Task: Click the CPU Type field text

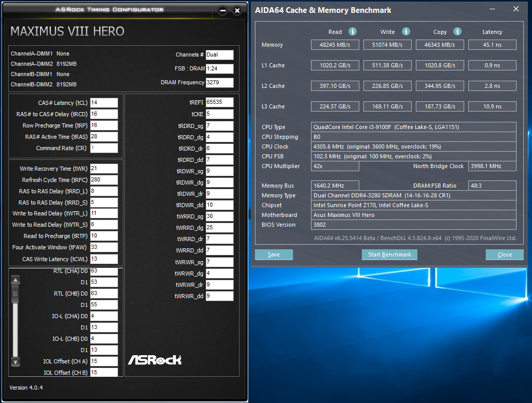Action: coord(414,127)
